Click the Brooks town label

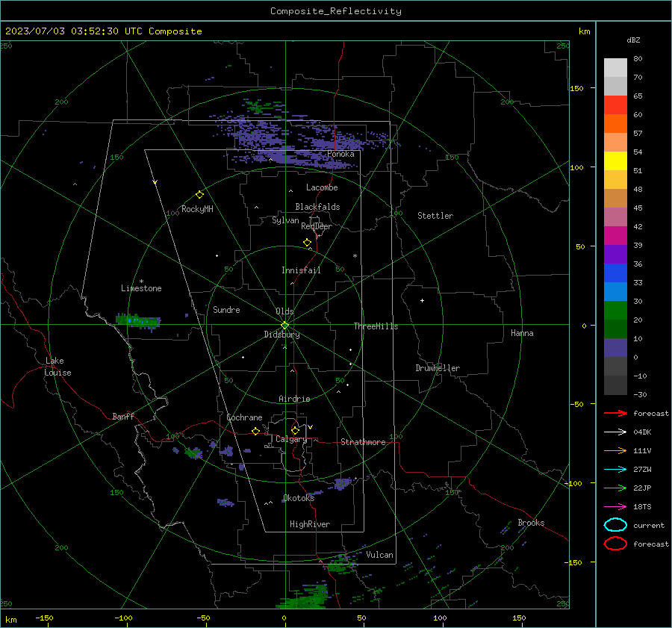click(x=531, y=523)
